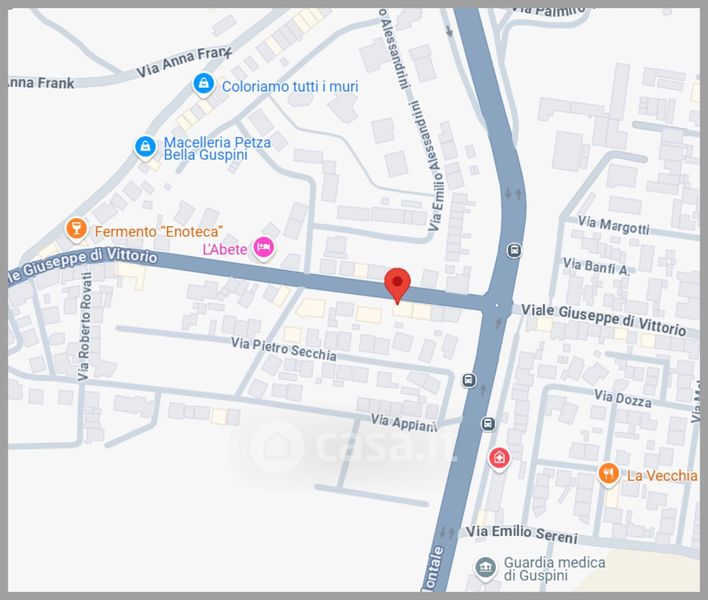Open the L'Abete hotel bed icon
This screenshot has width=708, height=600.
(x=264, y=248)
